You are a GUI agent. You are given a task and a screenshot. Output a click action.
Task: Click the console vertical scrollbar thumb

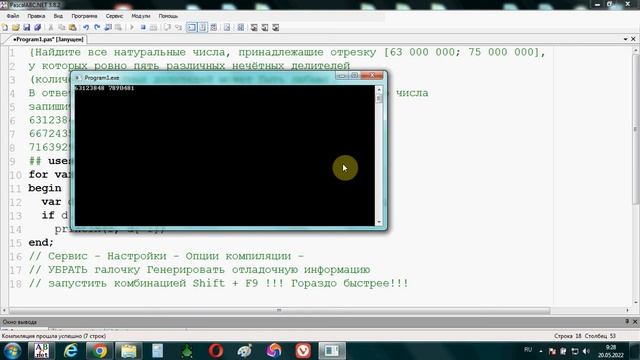[379, 98]
